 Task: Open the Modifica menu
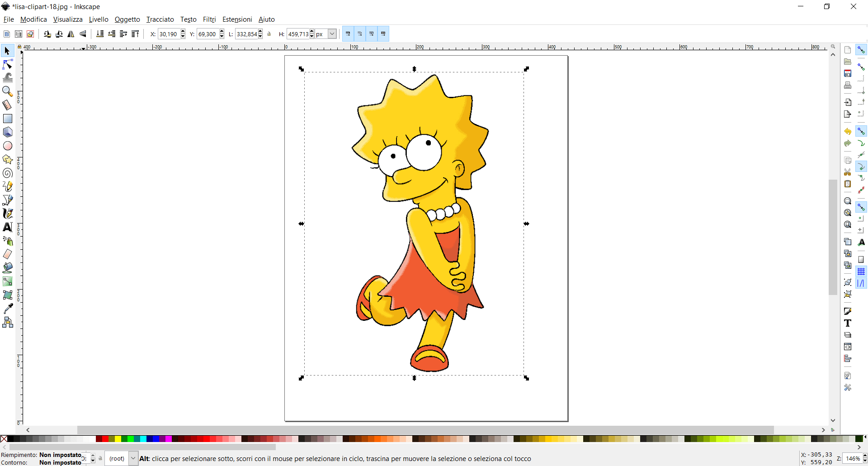(x=33, y=19)
